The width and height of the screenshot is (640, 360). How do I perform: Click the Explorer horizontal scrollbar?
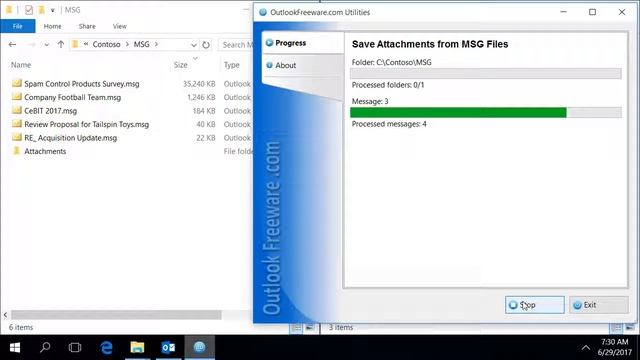click(x=116, y=315)
